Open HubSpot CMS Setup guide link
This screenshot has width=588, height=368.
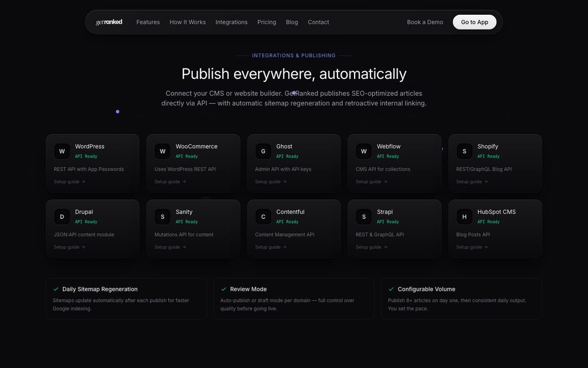[x=472, y=247]
